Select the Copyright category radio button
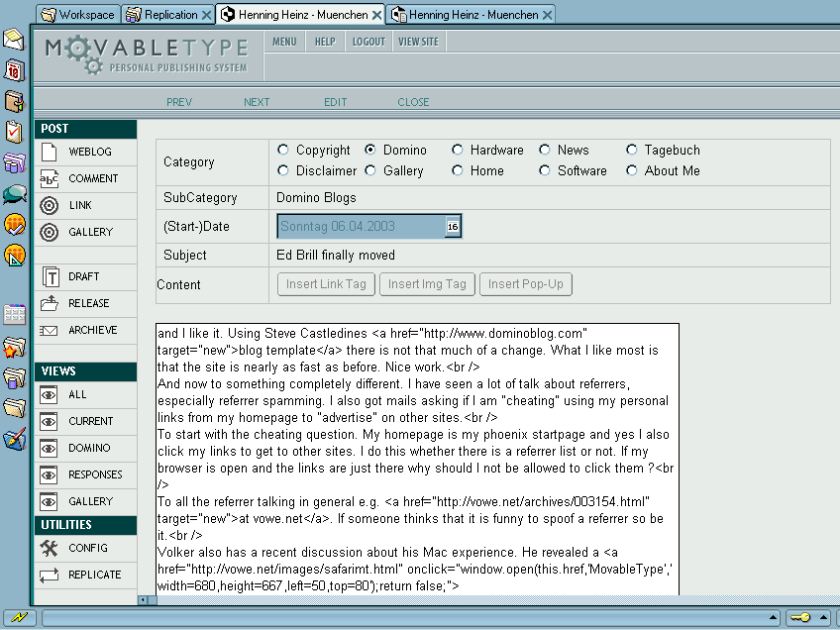Image resolution: width=840 pixels, height=630 pixels. pos(283,150)
